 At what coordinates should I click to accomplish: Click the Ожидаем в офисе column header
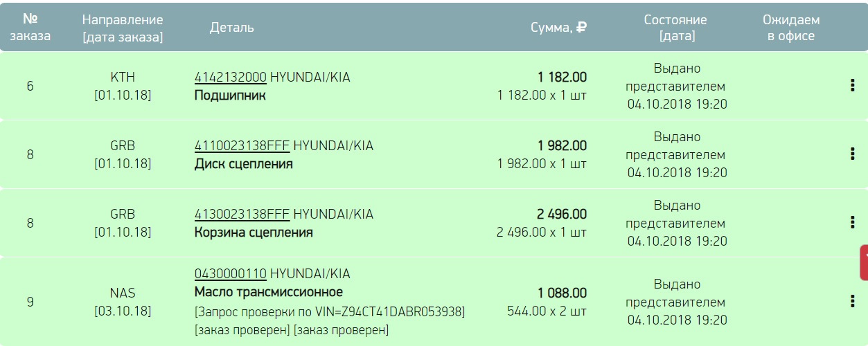[791, 28]
